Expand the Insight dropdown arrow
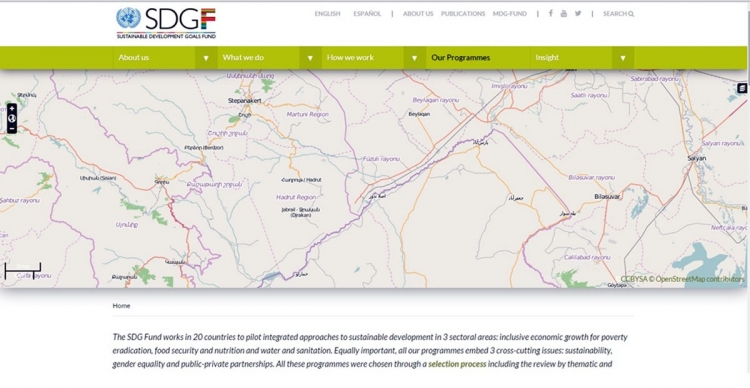Screen dimensions: 750x388 tap(623, 58)
